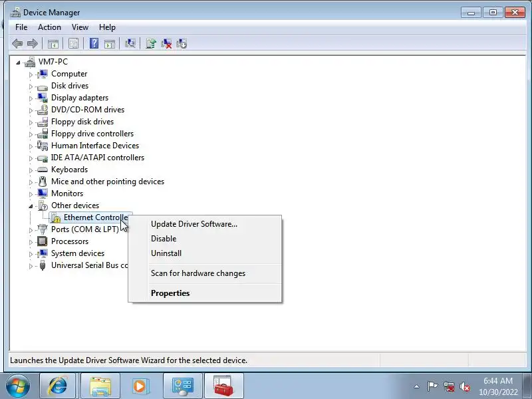This screenshot has width=532, height=399.
Task: Choose Properties from the context menu
Action: coord(205,293)
